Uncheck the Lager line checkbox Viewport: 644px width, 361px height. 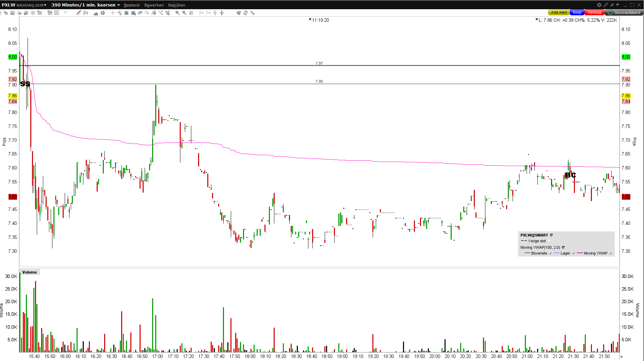click(x=574, y=253)
